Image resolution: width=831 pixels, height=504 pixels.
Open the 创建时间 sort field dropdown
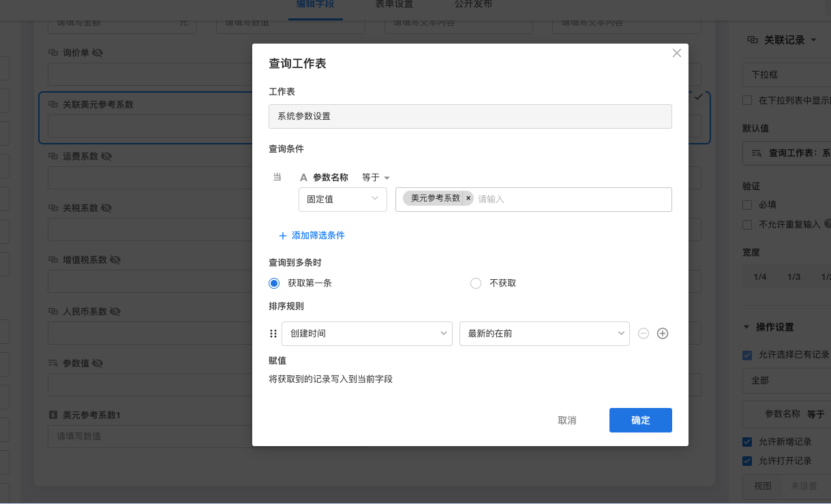(x=367, y=334)
